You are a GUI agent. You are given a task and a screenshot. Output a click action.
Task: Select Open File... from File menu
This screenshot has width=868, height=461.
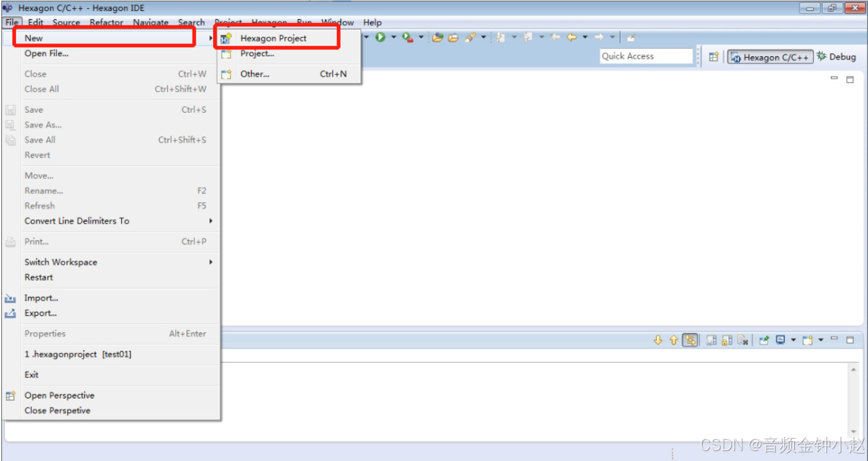tap(111, 53)
